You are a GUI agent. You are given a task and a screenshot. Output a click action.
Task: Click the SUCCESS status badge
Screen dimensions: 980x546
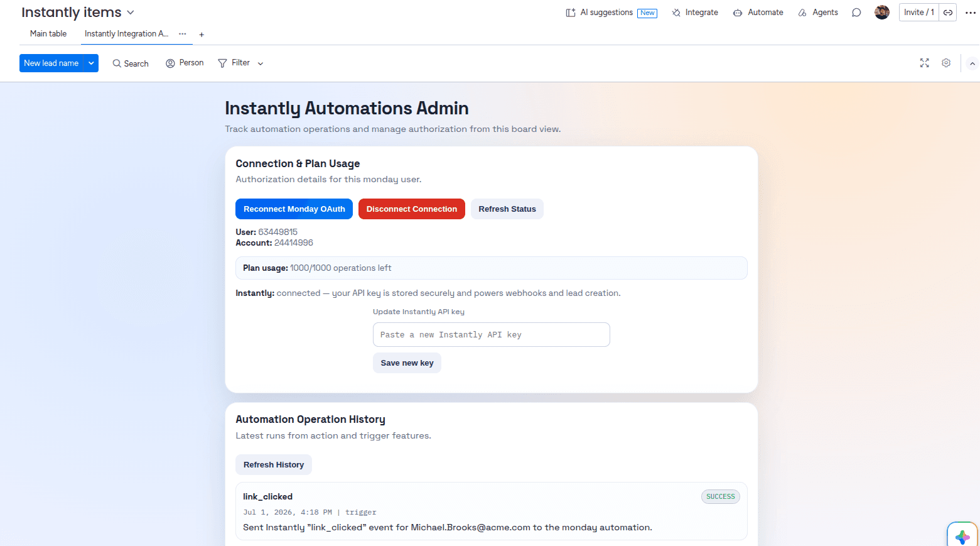tap(721, 496)
